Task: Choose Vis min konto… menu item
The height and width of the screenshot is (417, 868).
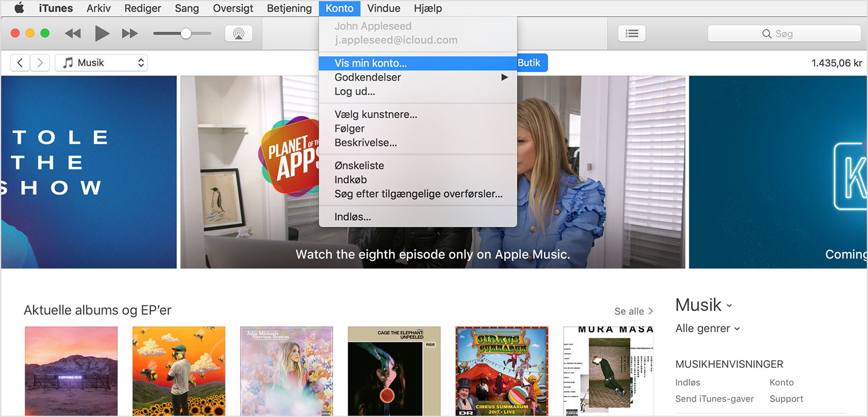Action: (418, 63)
